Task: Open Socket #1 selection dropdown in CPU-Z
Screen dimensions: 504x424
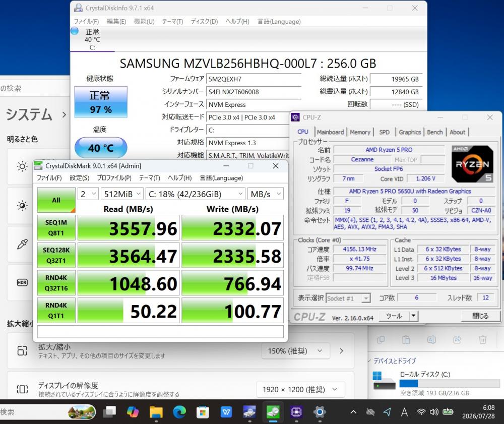Action: click(x=348, y=298)
